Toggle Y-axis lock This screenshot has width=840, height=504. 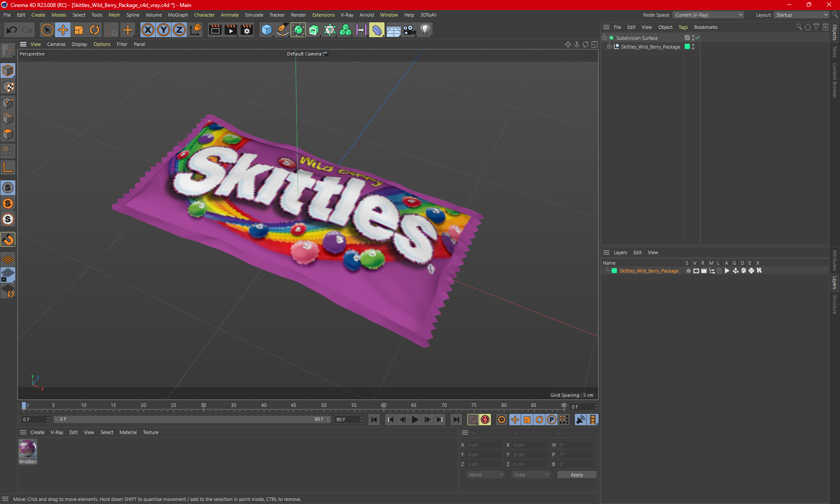[x=164, y=30]
